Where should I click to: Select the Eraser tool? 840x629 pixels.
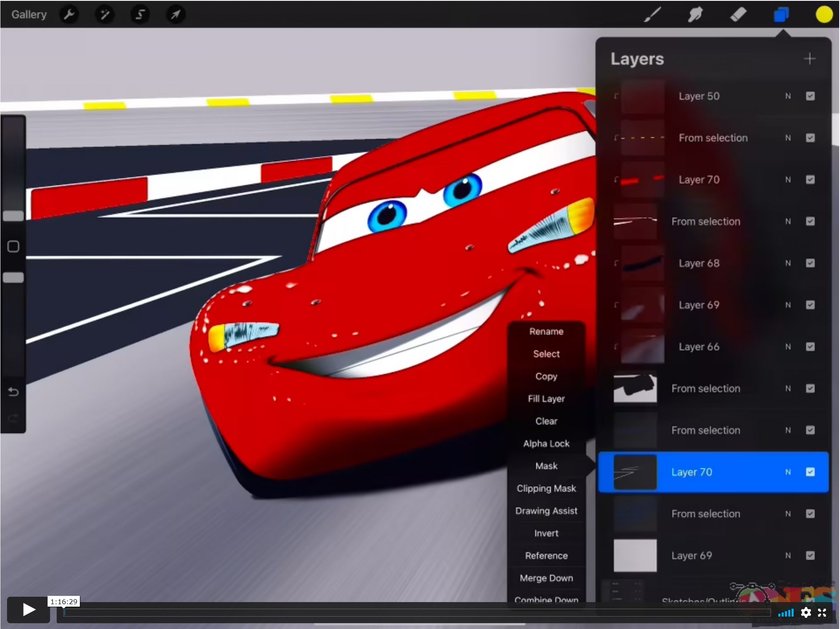[738, 14]
